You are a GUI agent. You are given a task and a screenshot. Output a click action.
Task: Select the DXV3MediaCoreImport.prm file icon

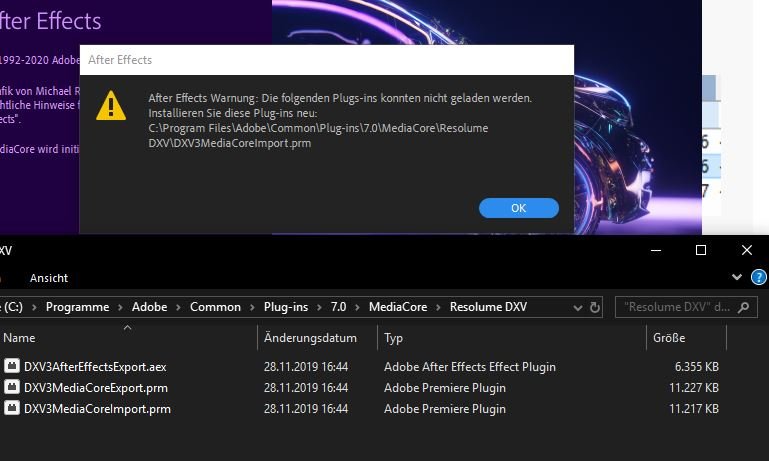coord(12,408)
